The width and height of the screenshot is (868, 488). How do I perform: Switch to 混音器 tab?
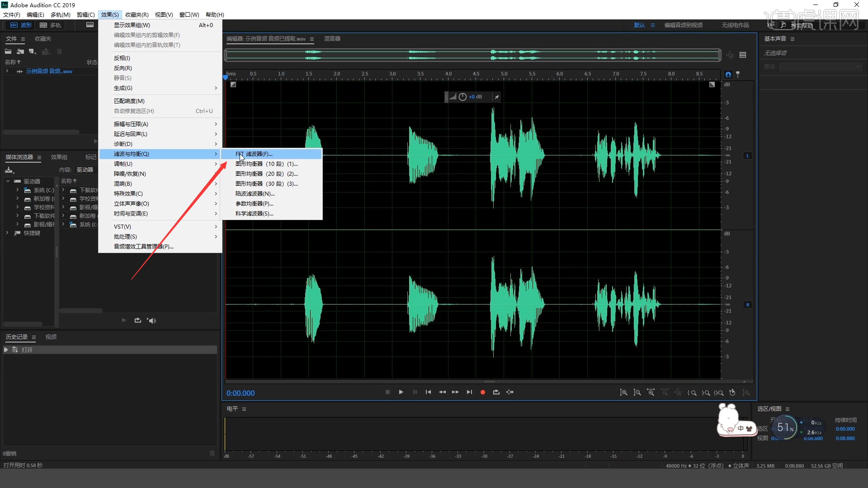click(x=332, y=39)
